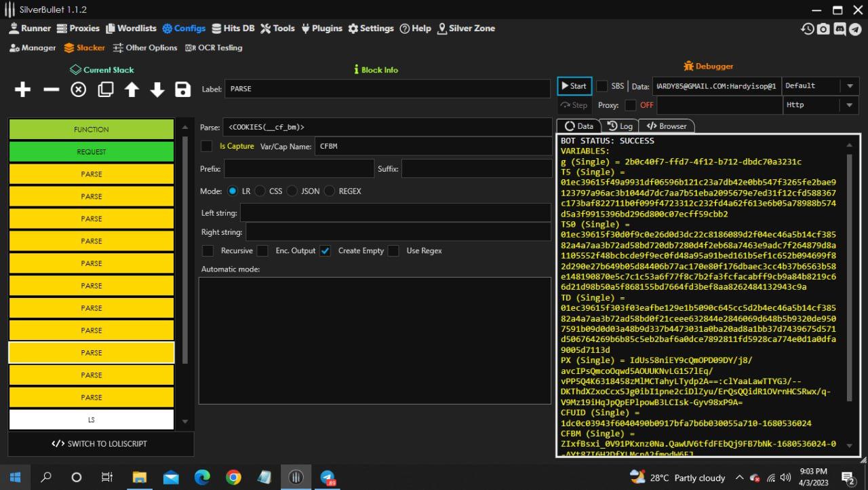
Task: Add a new block to the stack
Action: [23, 90]
